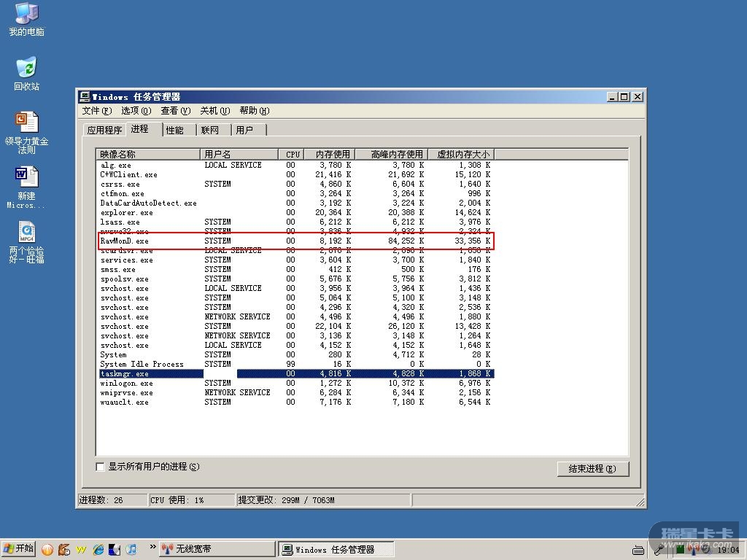Switch to 无线宽带 taskbar window
Image resolution: width=747 pixels, height=560 pixels.
[x=217, y=549]
